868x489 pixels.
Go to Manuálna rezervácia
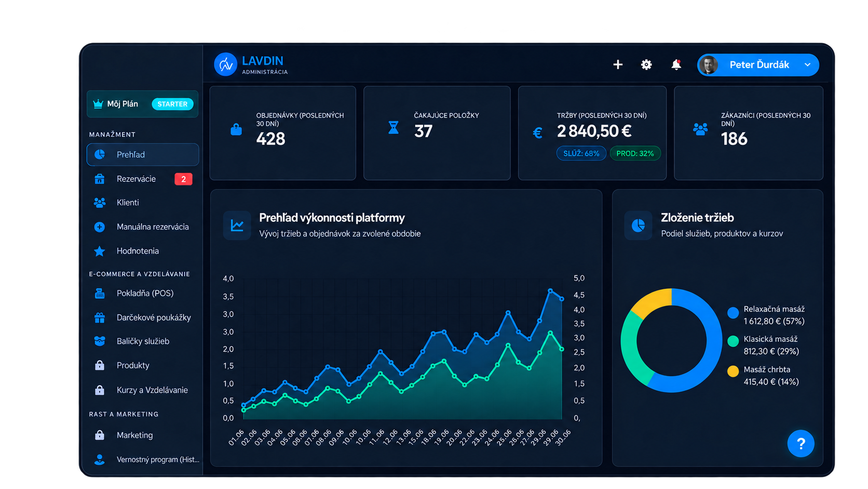(143, 227)
